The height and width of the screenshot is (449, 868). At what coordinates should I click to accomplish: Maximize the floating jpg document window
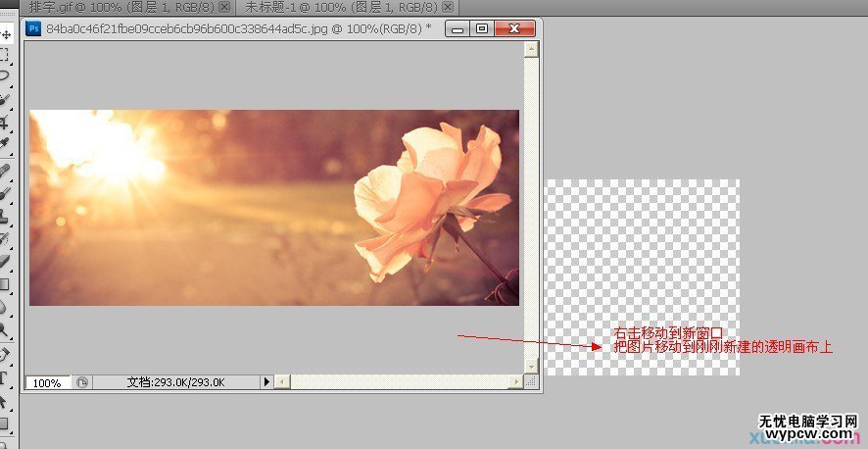click(x=482, y=28)
